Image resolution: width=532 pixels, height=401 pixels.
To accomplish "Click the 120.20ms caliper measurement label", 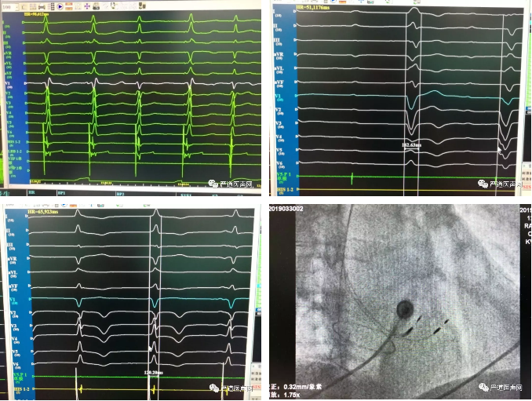I will [x=155, y=371].
